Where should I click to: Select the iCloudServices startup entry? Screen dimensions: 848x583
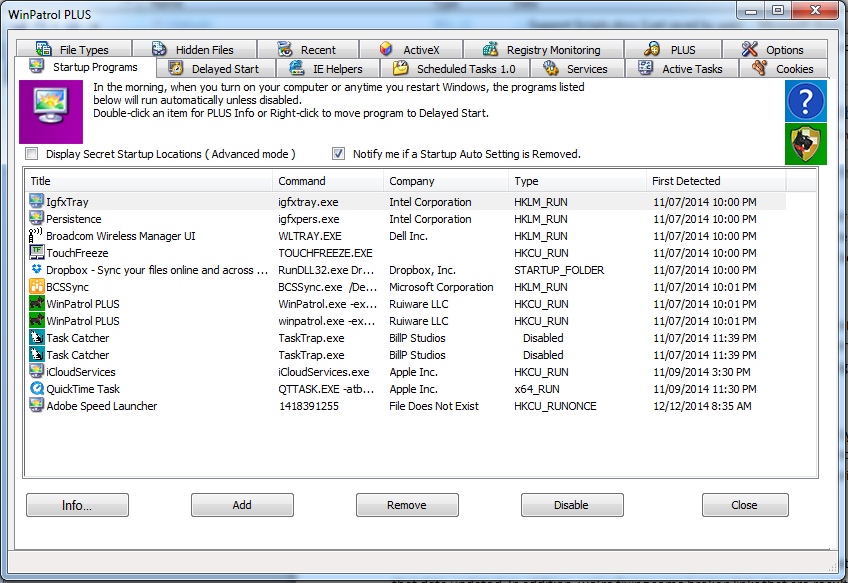pos(81,372)
